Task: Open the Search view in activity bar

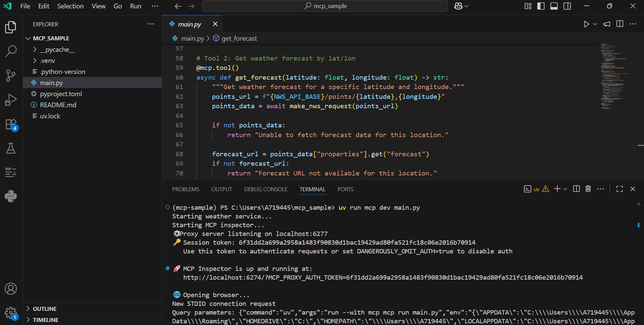Action: (11, 51)
